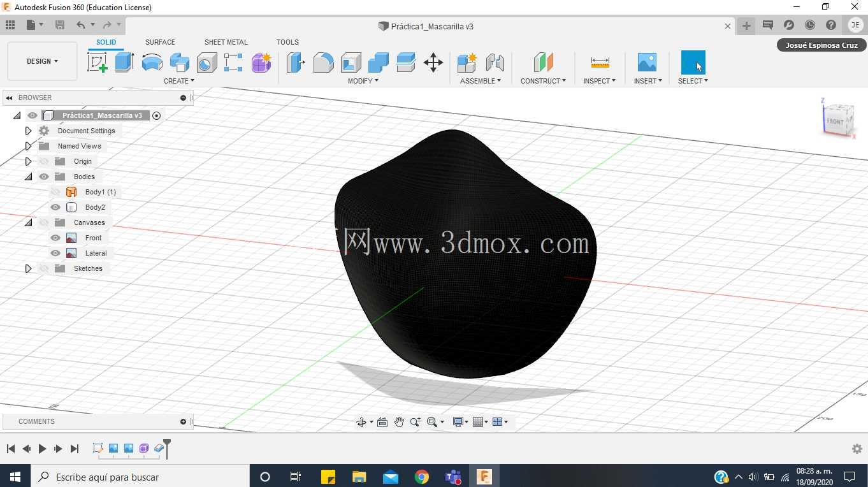Save the document with the disk icon
The width and height of the screenshot is (868, 487).
(60, 25)
